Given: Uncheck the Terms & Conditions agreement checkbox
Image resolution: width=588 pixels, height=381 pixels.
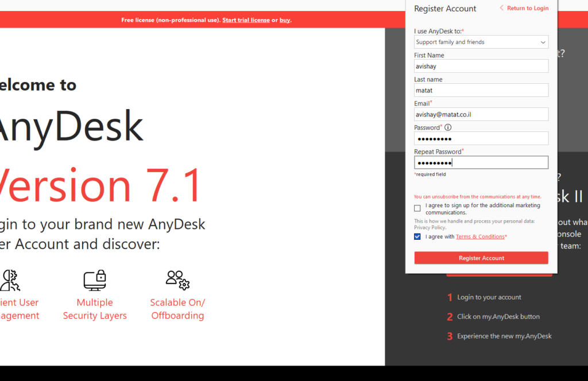Looking at the screenshot, I should [x=417, y=236].
